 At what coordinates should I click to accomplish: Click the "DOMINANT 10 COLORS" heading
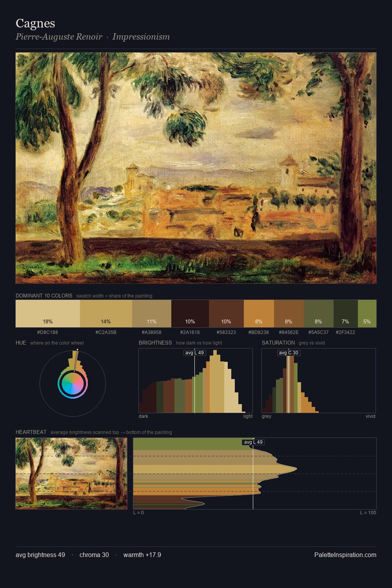click(44, 296)
